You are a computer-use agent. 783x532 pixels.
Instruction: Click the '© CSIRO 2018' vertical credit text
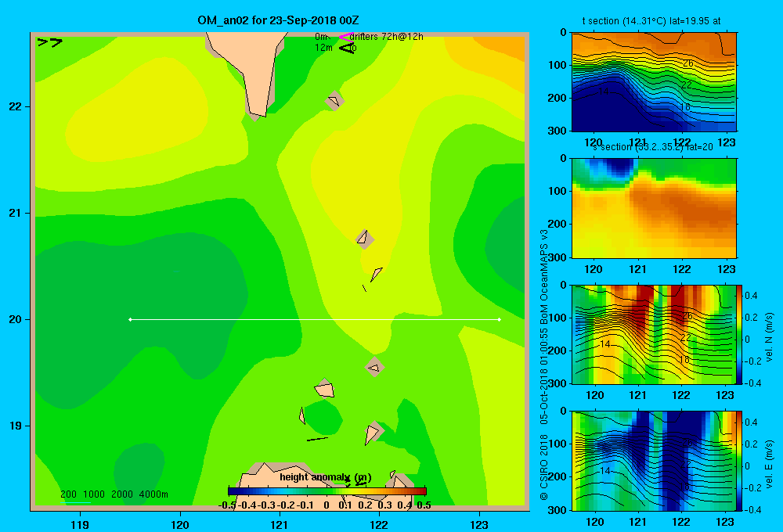544,467
